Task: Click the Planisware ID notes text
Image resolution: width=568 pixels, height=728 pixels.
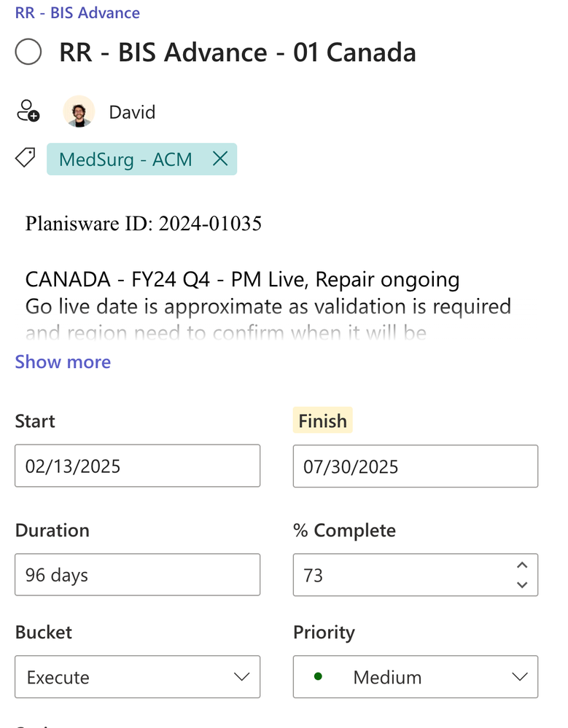Action: click(x=144, y=224)
